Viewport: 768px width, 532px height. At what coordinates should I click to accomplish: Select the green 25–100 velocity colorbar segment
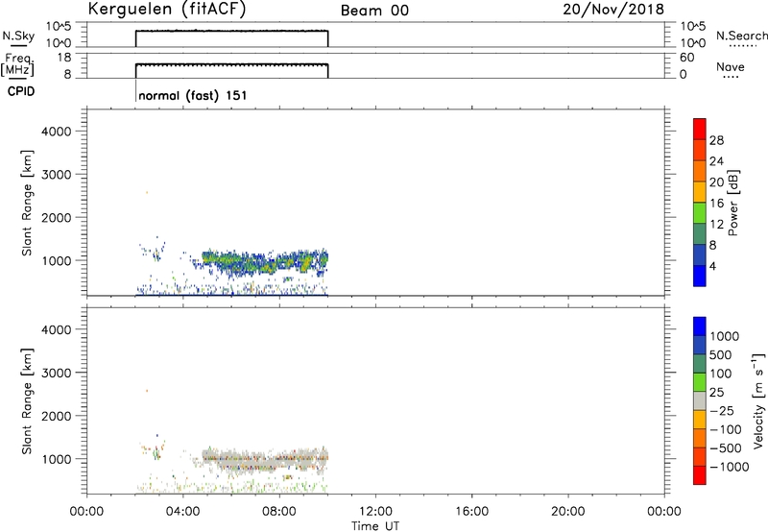pos(700,382)
